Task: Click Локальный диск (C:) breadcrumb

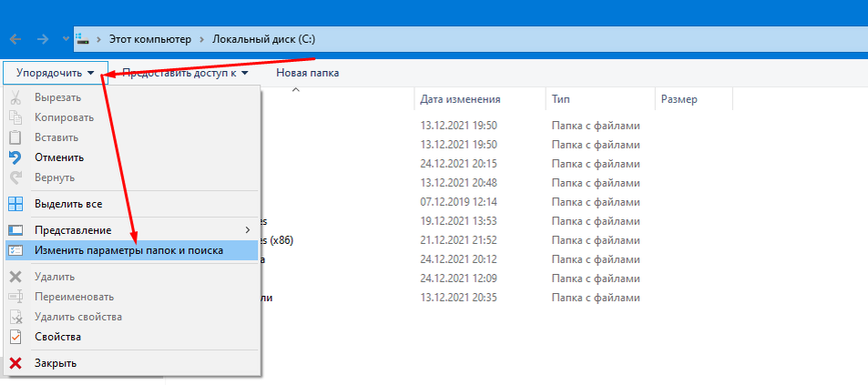Action: pyautogui.click(x=264, y=39)
